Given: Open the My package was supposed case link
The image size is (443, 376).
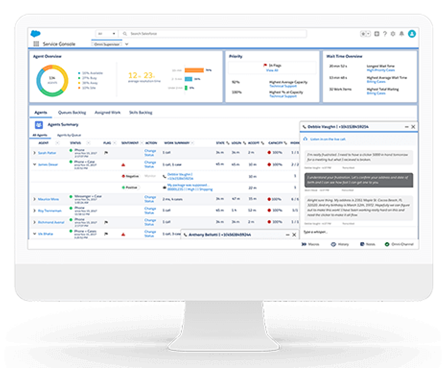Looking at the screenshot, I should (x=190, y=187).
